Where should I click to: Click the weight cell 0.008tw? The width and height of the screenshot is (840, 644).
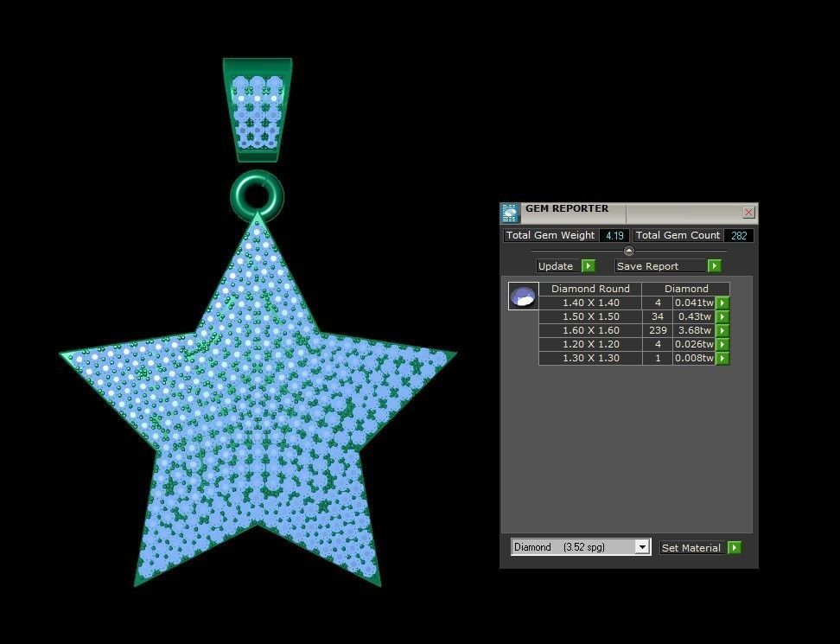(694, 358)
